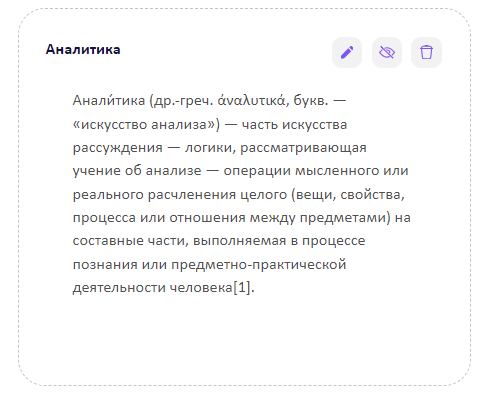This screenshot has height=402, width=490.
Task: Click the word познания
Action: (105, 264)
